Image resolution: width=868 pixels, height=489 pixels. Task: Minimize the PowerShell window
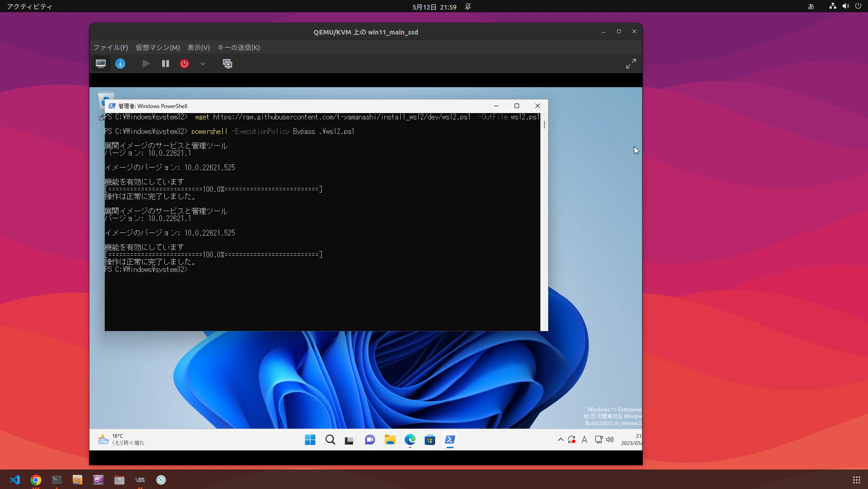coord(496,106)
